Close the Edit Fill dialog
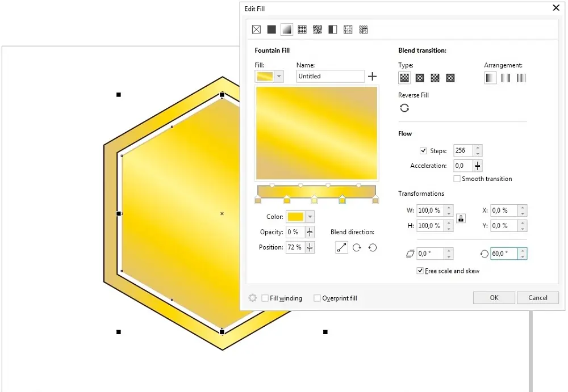This screenshot has width=568, height=392. click(556, 7)
